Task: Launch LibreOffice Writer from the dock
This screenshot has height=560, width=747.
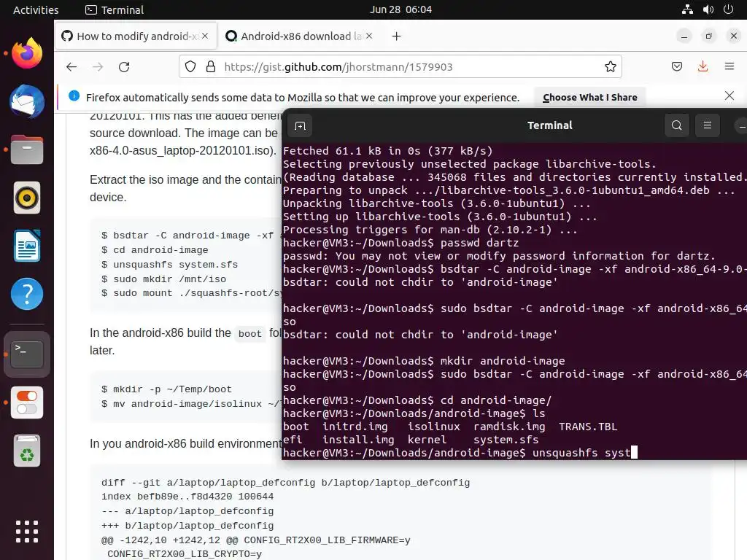Action: [x=27, y=246]
